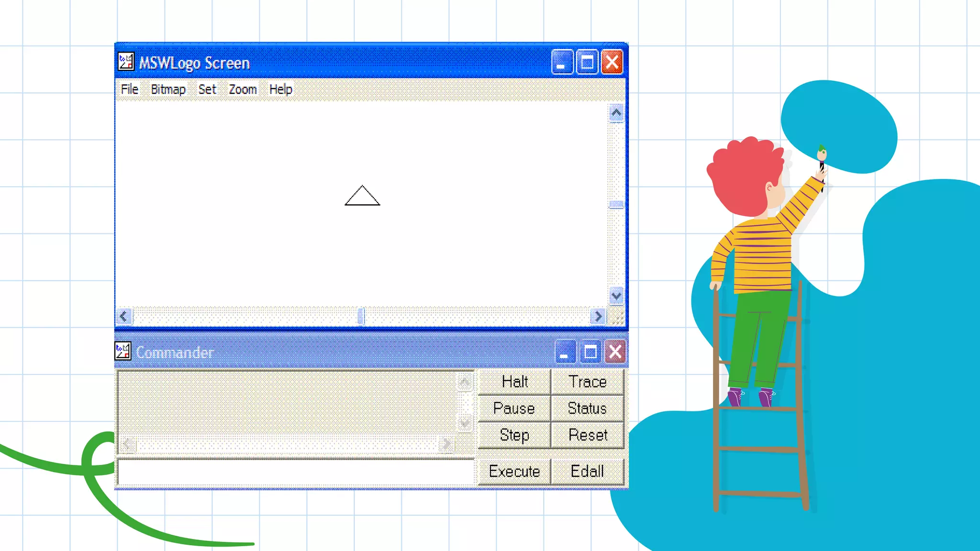Click the horizontal scrollbar thumb of screen
980x551 pixels.
pyautogui.click(x=361, y=316)
